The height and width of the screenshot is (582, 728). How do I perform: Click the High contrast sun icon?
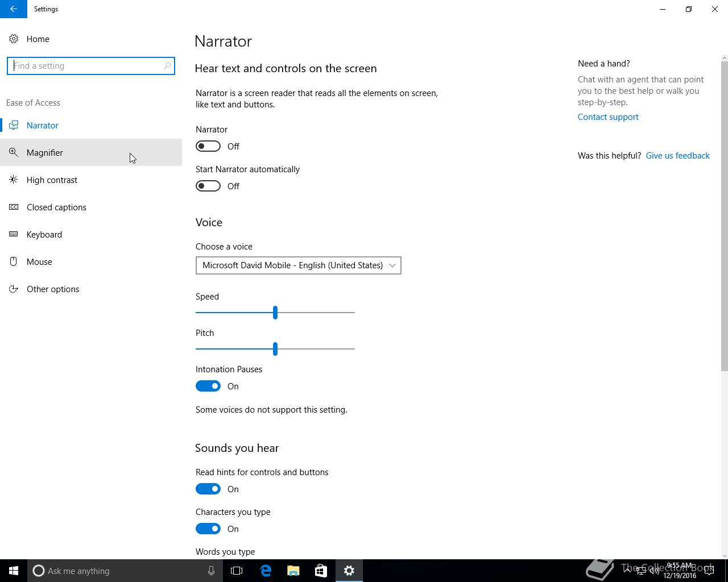tap(14, 180)
